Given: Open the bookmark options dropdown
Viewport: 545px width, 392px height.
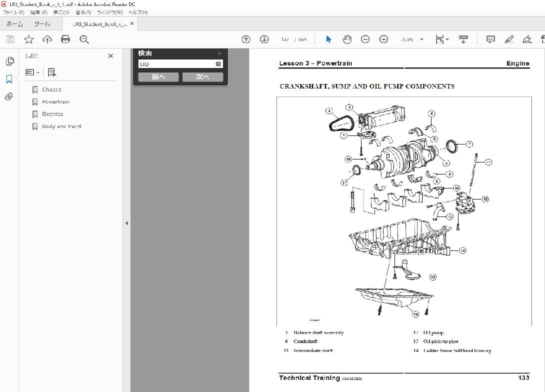Looking at the screenshot, I should (x=32, y=72).
